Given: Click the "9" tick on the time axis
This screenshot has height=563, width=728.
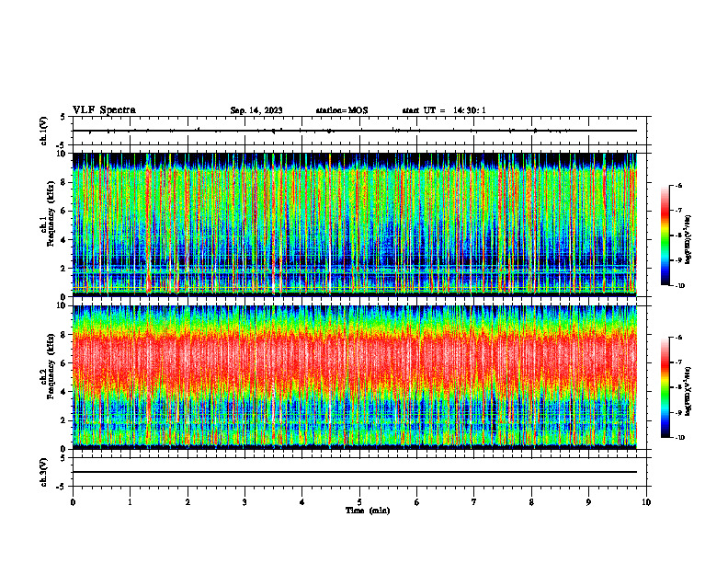Looking at the screenshot, I should coord(588,502).
